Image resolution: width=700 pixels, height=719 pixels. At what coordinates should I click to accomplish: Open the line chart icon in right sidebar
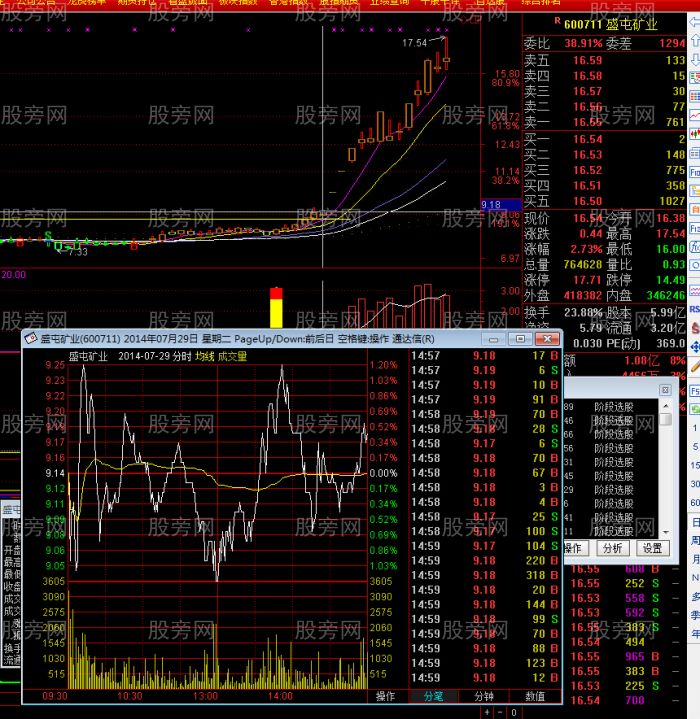tap(695, 115)
